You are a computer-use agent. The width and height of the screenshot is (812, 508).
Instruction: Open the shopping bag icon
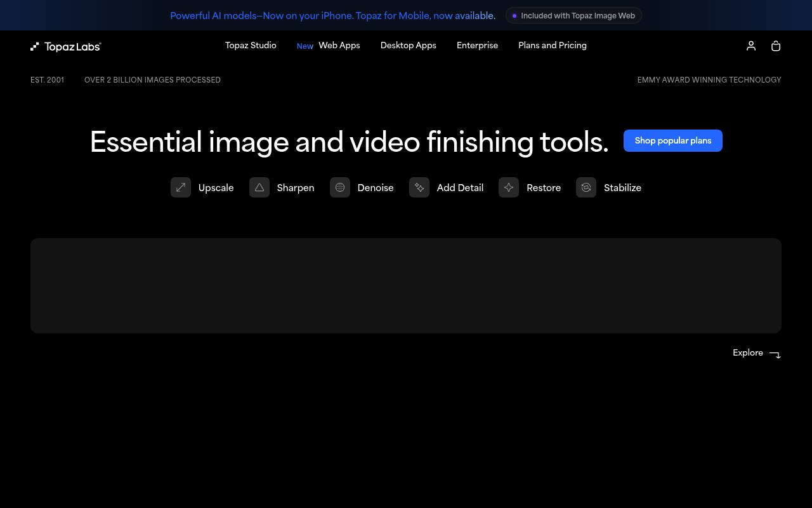776,46
